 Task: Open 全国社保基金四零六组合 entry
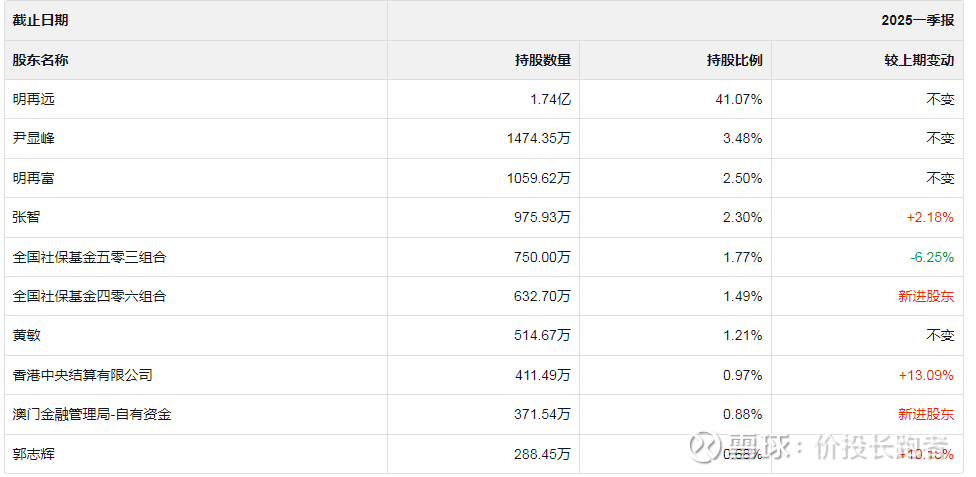(89, 296)
